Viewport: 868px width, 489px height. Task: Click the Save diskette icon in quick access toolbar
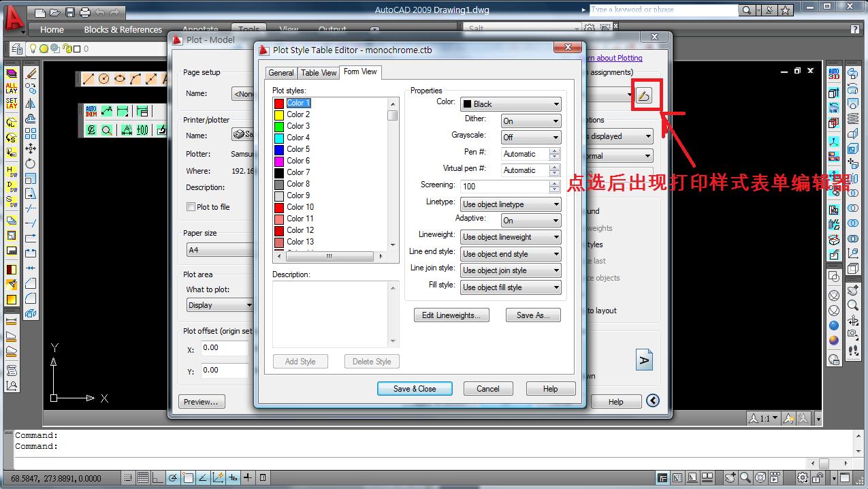[x=70, y=12]
